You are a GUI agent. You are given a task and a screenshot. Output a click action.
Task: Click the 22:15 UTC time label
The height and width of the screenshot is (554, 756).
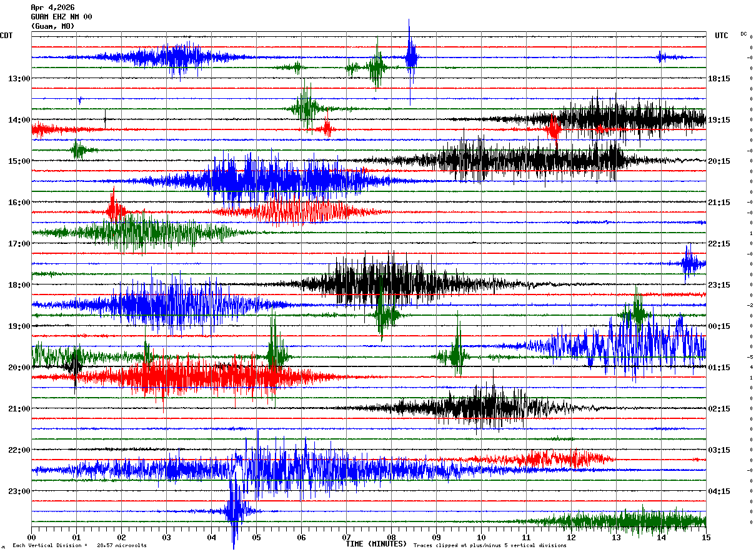pyautogui.click(x=719, y=244)
